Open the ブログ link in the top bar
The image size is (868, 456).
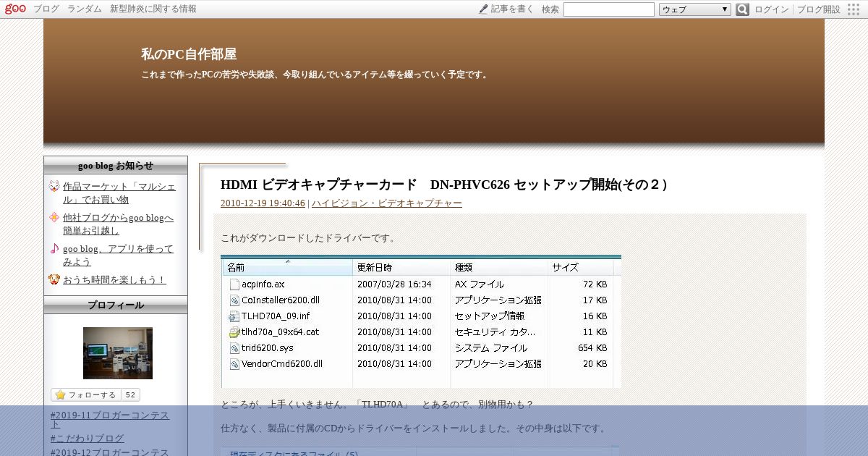coord(46,9)
